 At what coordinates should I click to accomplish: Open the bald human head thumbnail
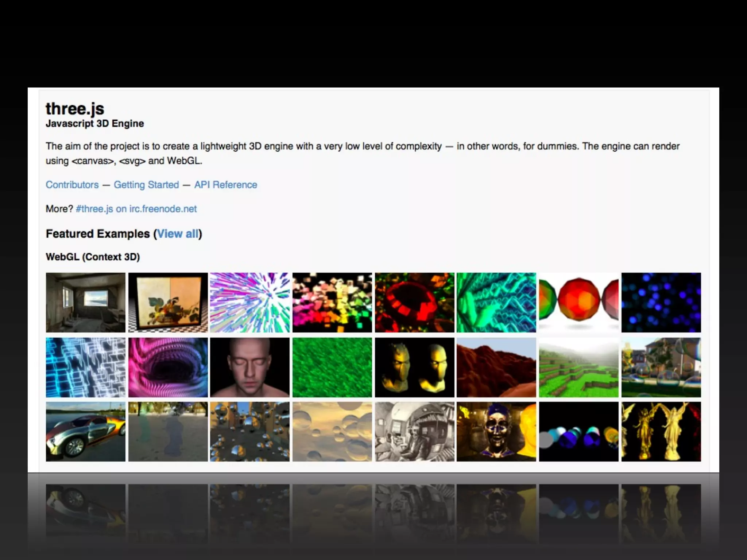point(250,367)
